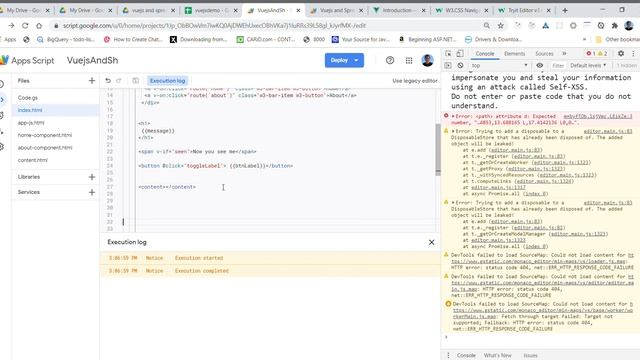
Task: Bookmark this page with star icon
Action: click(500, 26)
